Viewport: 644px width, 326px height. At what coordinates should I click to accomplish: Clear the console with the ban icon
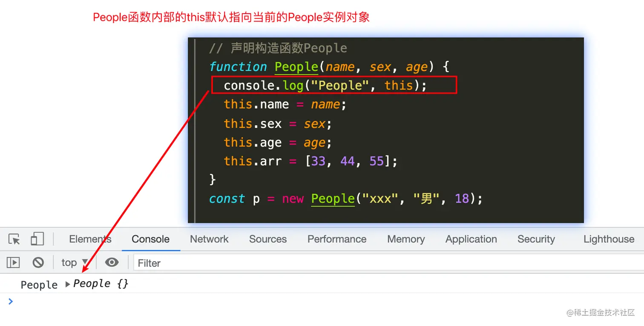pos(38,263)
